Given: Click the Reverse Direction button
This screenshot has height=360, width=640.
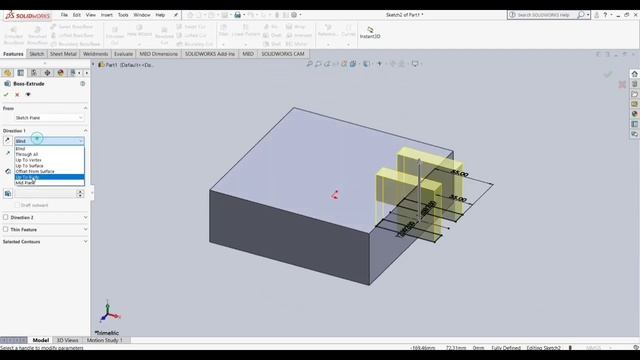Looking at the screenshot, I should point(7,141).
